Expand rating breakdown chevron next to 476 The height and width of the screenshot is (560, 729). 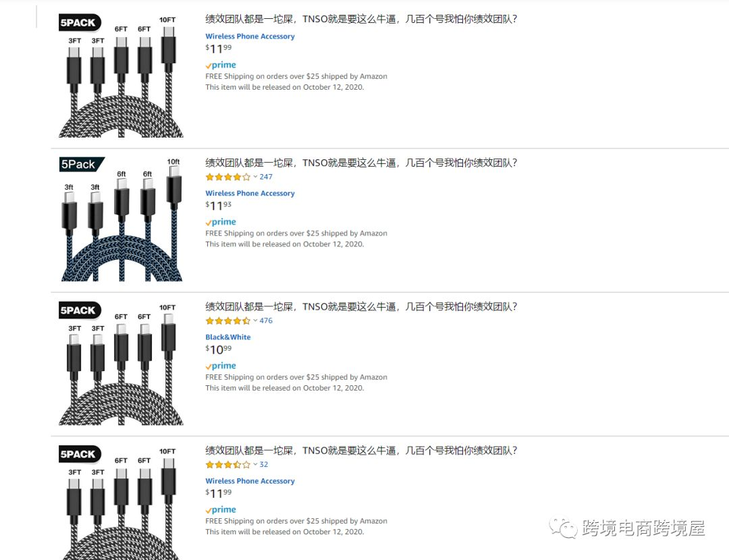[255, 320]
